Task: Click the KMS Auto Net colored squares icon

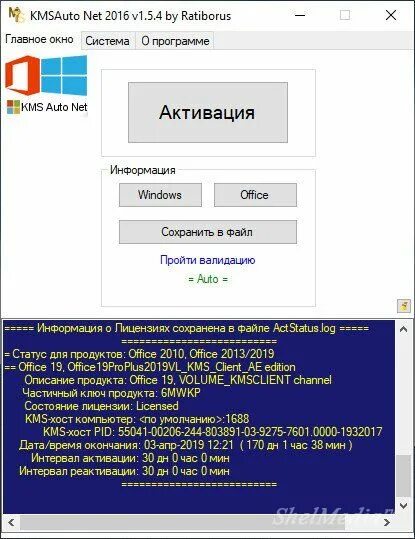Action: point(13,107)
